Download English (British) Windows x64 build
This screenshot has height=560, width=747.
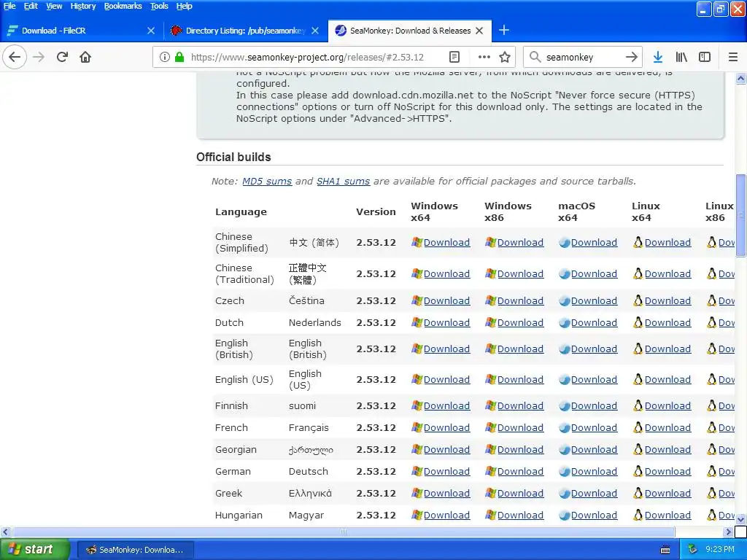(447, 349)
